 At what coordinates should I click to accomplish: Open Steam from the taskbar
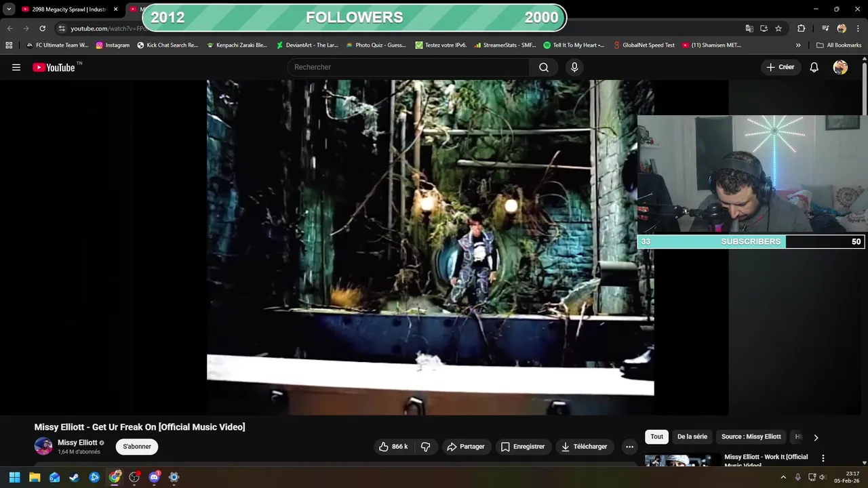74,477
